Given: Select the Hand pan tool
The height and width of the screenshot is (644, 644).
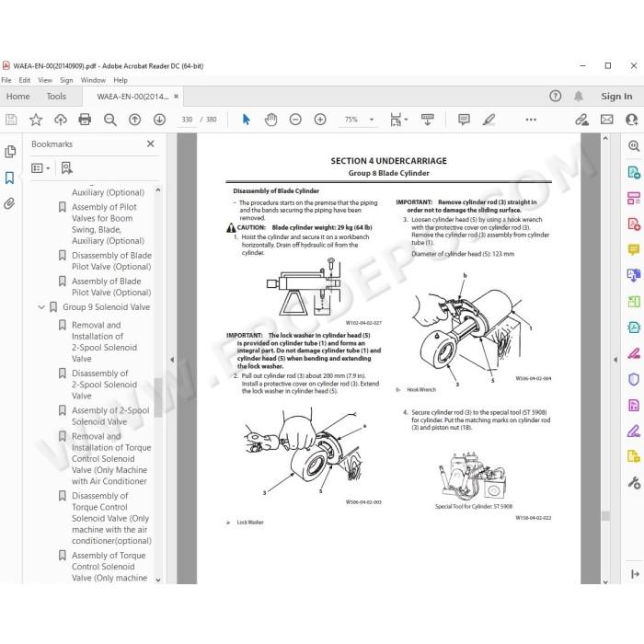Looking at the screenshot, I should pos(270,120).
